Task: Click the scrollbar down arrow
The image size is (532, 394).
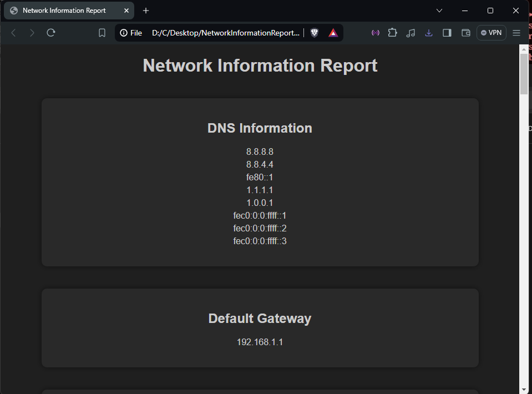Action: tap(524, 388)
